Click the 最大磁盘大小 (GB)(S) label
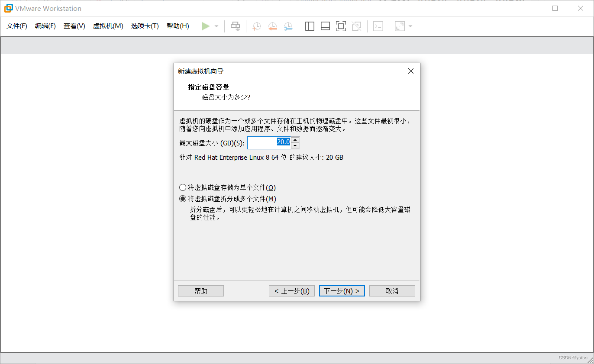 (x=212, y=143)
